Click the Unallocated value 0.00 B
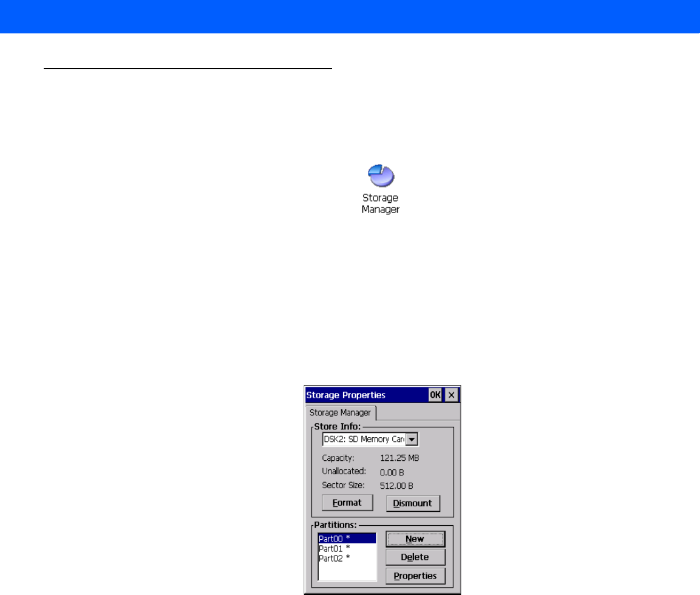 coord(392,472)
